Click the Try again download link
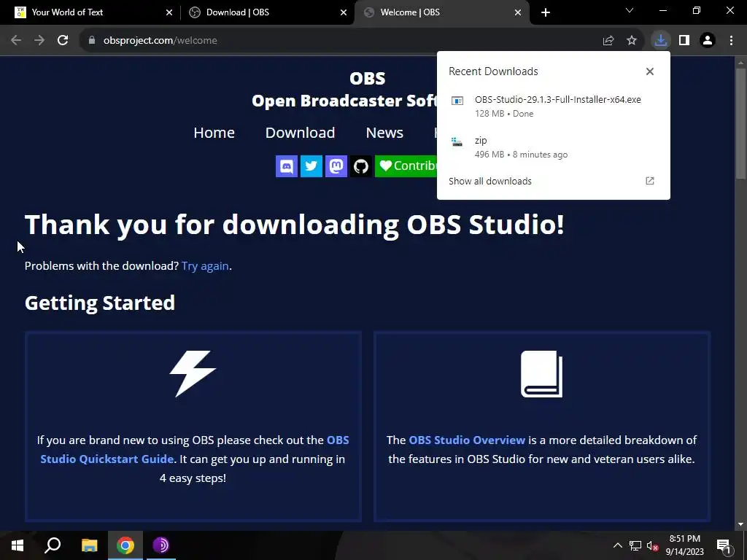Screen dimensions: 747x560 (x=205, y=265)
